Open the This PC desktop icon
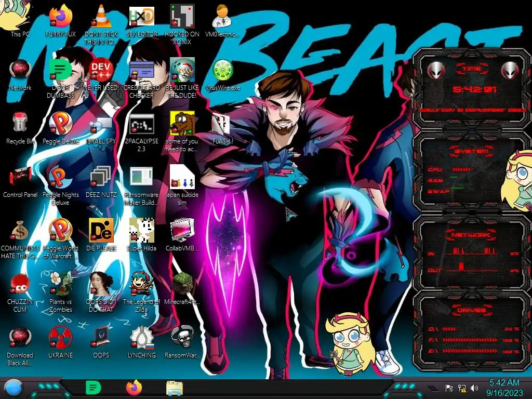This screenshot has height=399, width=532. [x=20, y=19]
